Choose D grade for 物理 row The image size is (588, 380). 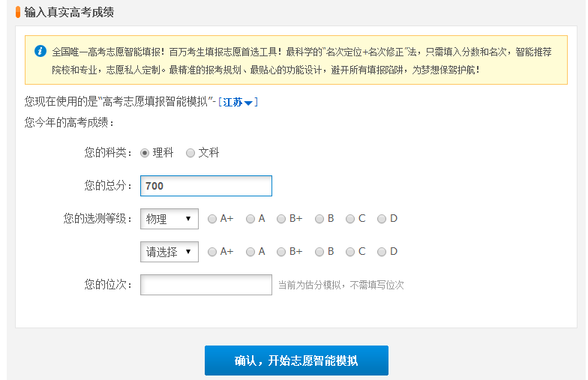[x=382, y=219]
